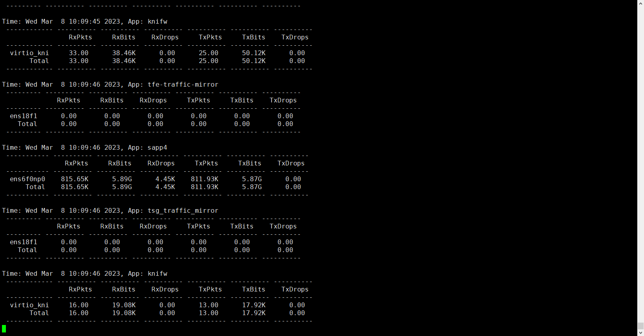The width and height of the screenshot is (644, 336).
Task: Click the empty scrollbar track above the thumb
Action: click(640, 158)
